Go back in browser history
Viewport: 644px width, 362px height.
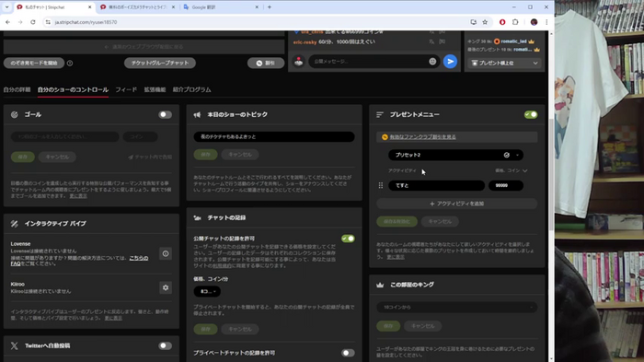[7, 22]
